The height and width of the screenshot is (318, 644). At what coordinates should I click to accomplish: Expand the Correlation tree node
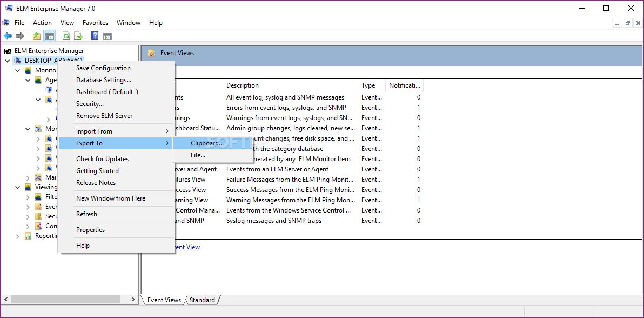point(28,226)
